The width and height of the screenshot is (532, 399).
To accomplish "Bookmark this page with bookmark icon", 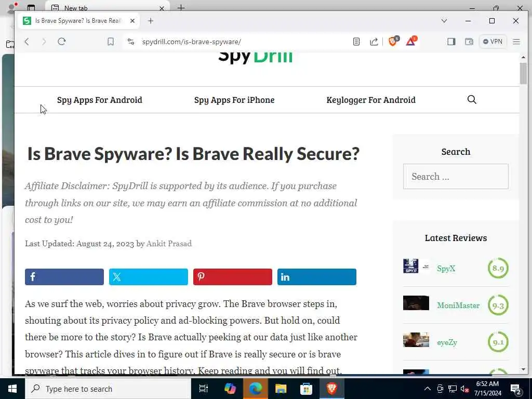I will [111, 42].
